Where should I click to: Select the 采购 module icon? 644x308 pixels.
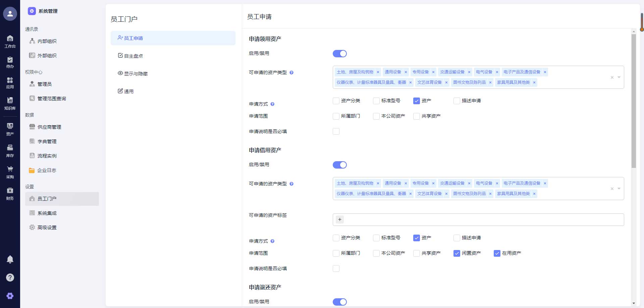tap(10, 172)
